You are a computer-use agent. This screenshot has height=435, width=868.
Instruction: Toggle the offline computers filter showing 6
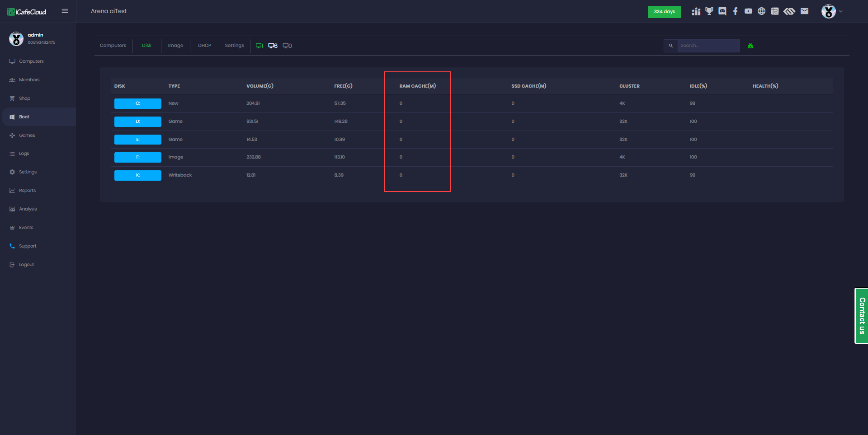(273, 45)
